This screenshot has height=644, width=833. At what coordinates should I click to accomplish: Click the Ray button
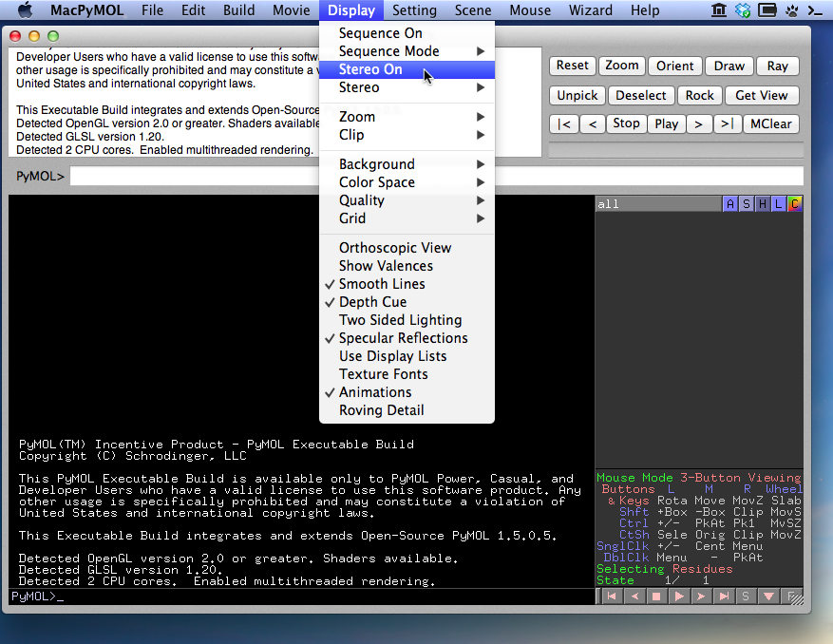click(x=777, y=66)
